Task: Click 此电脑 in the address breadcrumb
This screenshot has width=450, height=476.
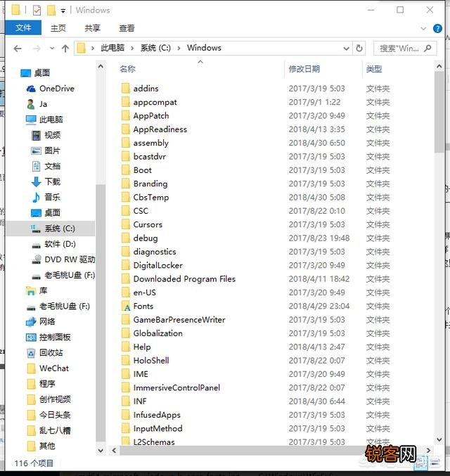Action: 112,48
